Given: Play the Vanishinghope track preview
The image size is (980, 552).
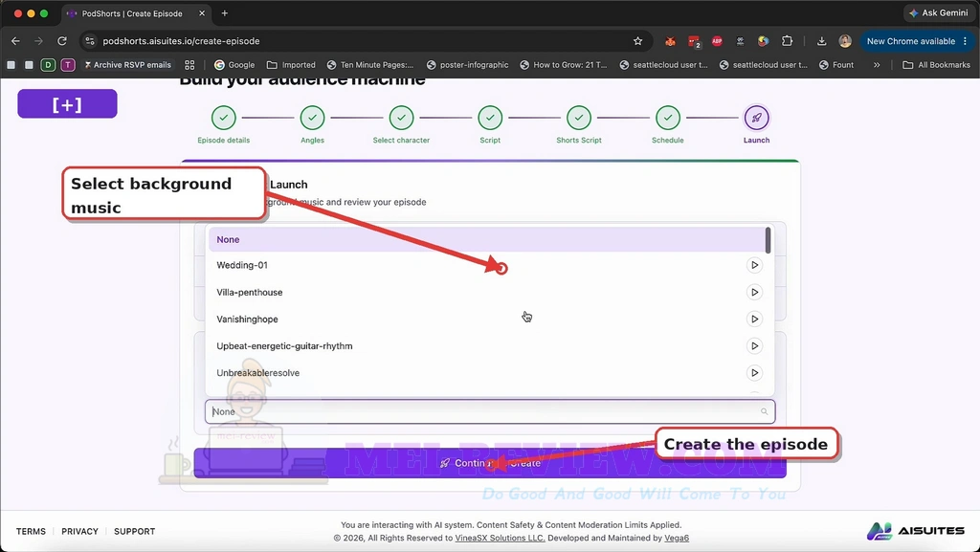Looking at the screenshot, I should point(754,320).
